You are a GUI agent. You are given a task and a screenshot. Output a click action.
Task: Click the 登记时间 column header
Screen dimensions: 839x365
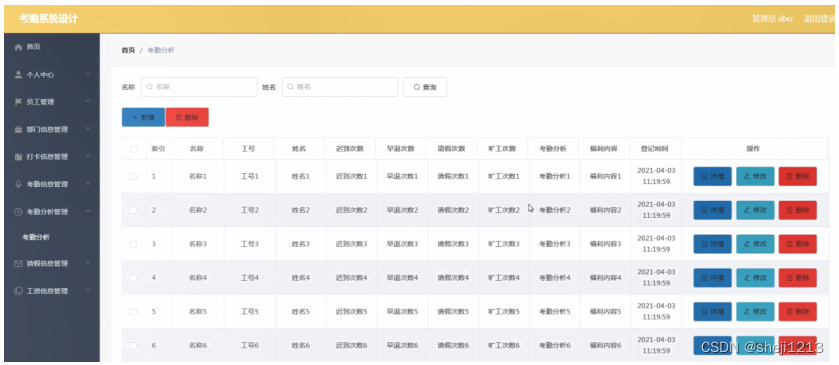point(655,149)
